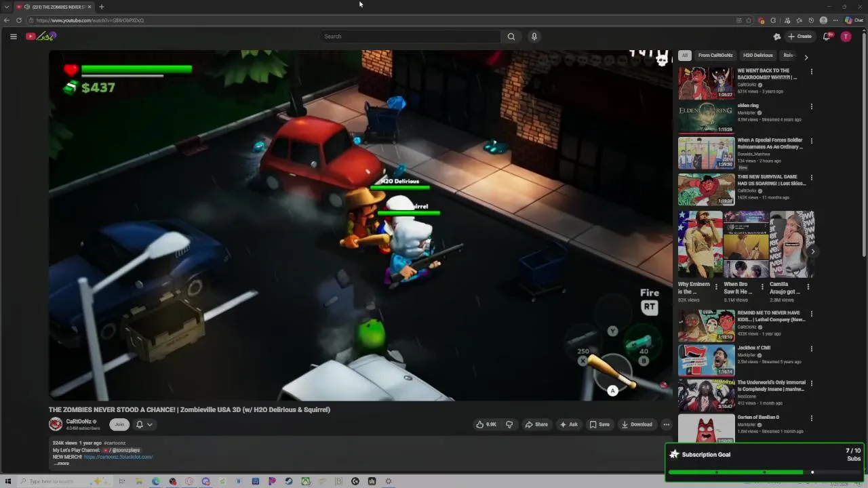Open the browser tab search dropdown arrow

[x=7, y=7]
